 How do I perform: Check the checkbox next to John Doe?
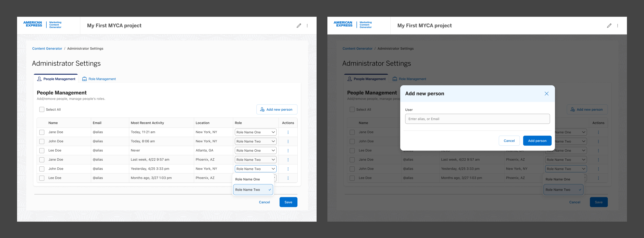pyautogui.click(x=42, y=141)
